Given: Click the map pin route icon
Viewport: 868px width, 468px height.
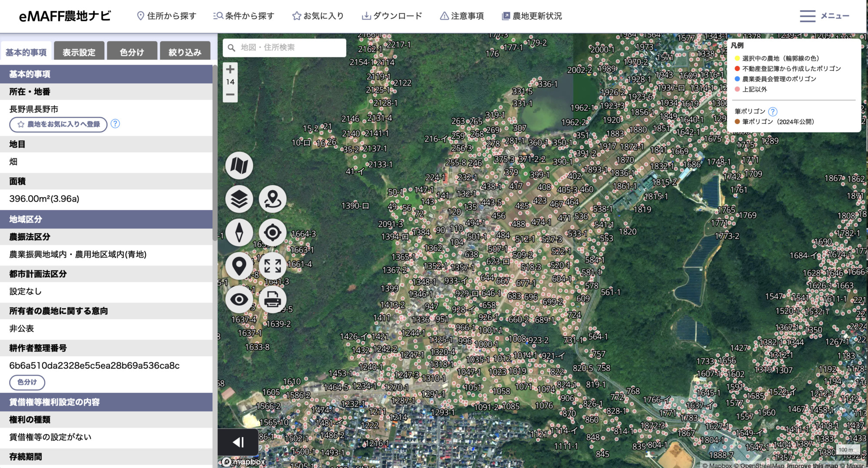Looking at the screenshot, I should (273, 199).
